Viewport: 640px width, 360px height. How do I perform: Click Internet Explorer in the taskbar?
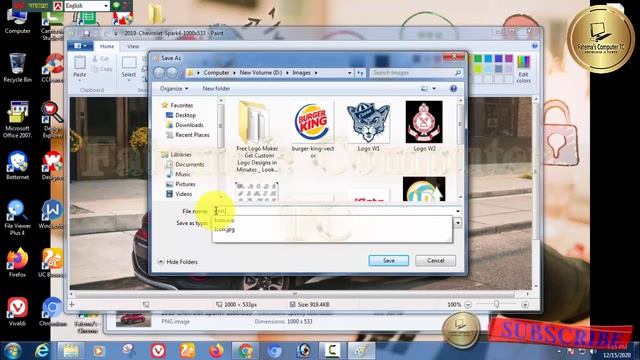click(42, 351)
